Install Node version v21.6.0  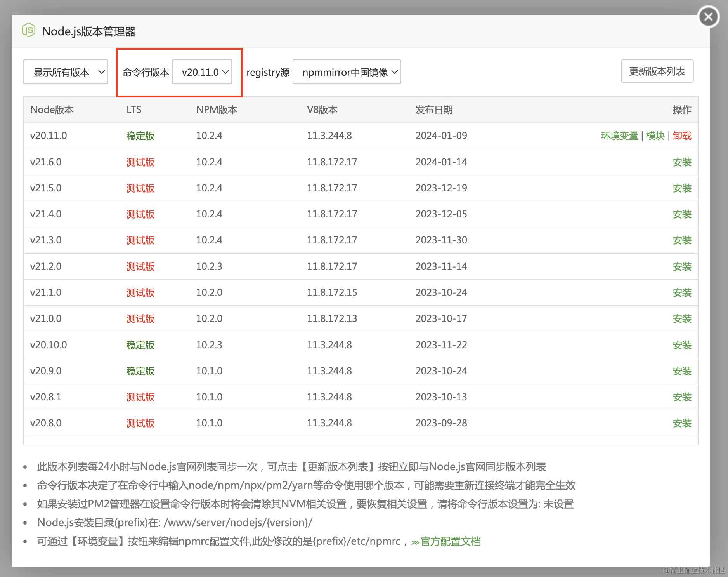[x=682, y=162]
